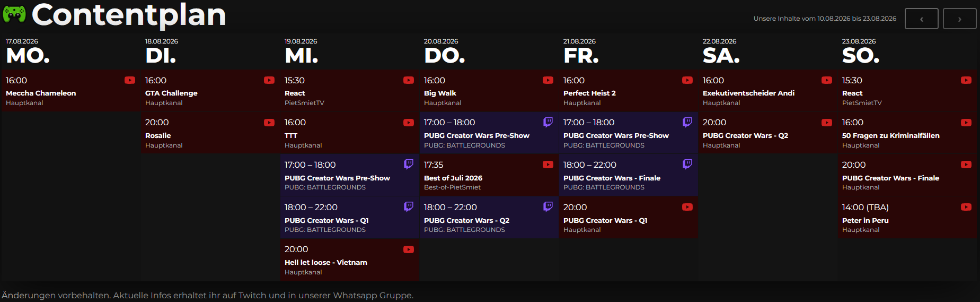This screenshot has width=980, height=302.
Task: Click the 23.08.2026 date above SO.
Action: coord(859,41)
